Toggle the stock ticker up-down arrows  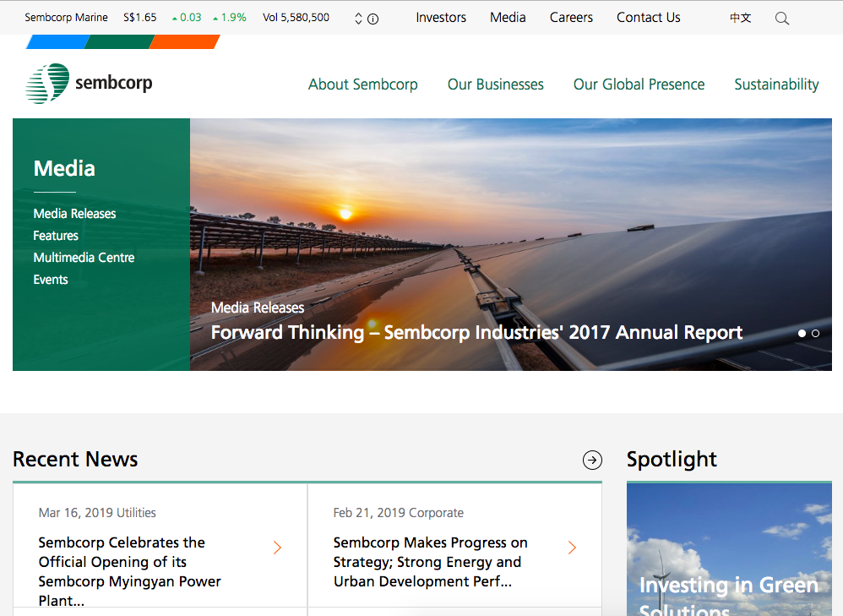pos(359,19)
